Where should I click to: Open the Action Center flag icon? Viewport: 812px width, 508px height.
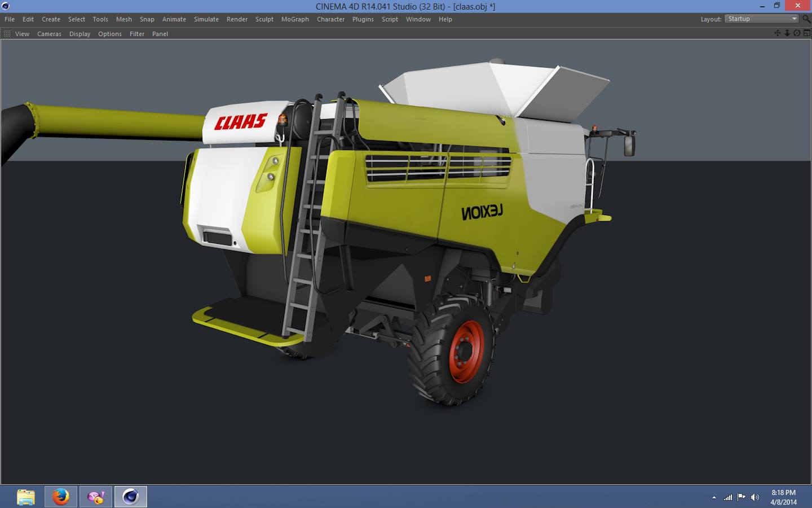[742, 497]
